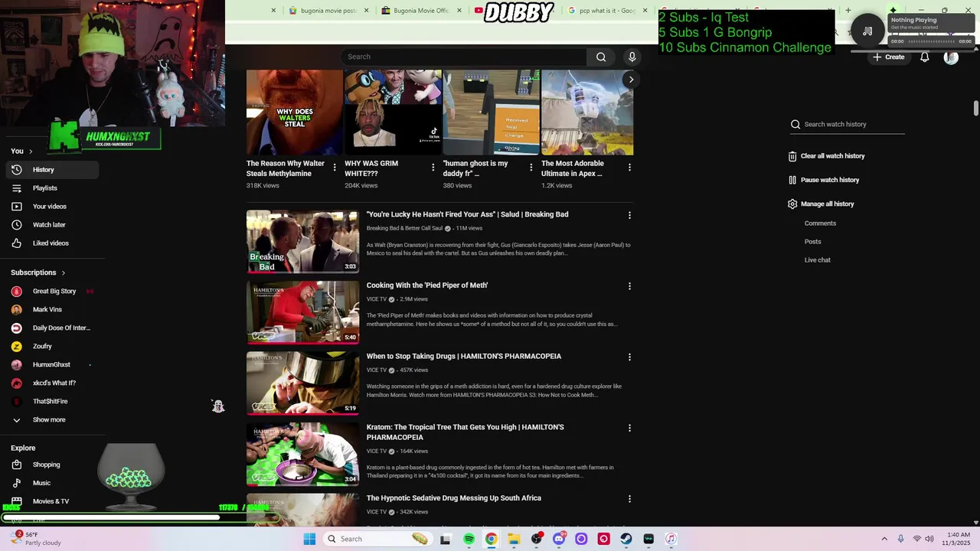Screen dimensions: 980x551
Task: Open more options for the Breaking Bad Salud video
Action: tap(629, 216)
